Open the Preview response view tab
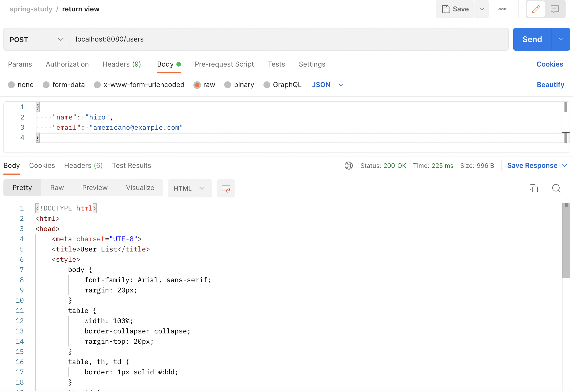Viewport: 573px width, 392px height. click(x=95, y=188)
